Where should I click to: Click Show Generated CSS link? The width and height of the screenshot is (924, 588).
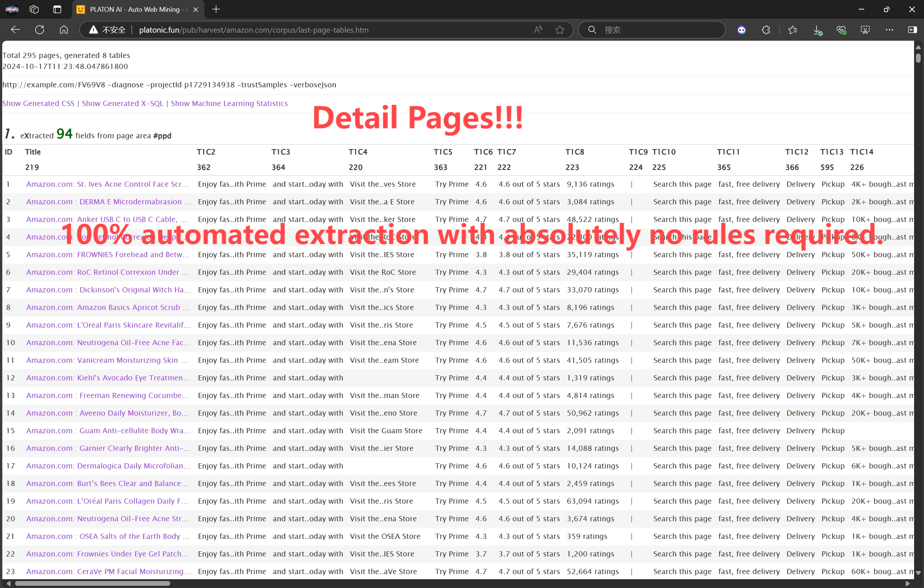(x=39, y=103)
